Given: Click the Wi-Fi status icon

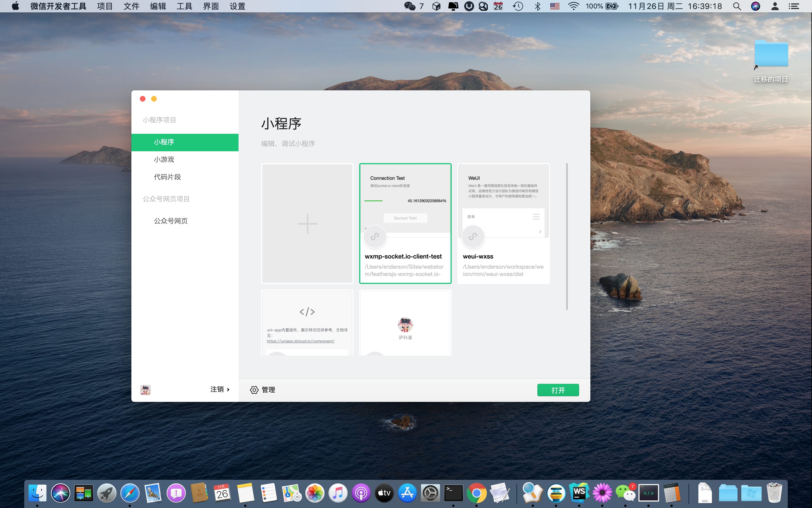Looking at the screenshot, I should point(573,6).
